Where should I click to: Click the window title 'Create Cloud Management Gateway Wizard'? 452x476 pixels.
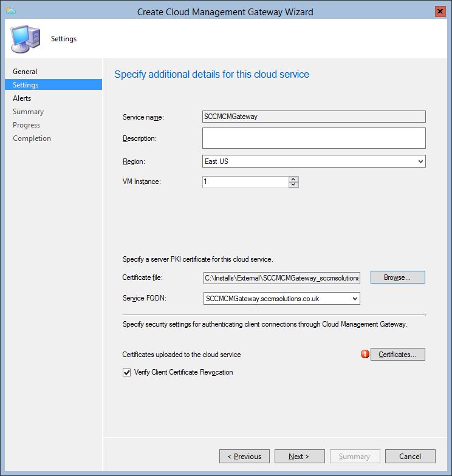point(225,12)
